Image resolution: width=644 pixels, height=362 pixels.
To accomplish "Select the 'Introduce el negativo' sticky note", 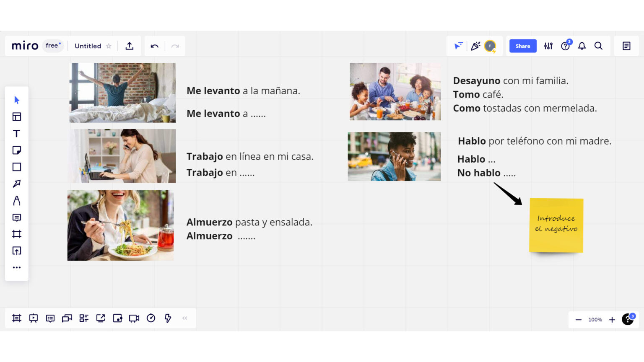I will tap(556, 225).
